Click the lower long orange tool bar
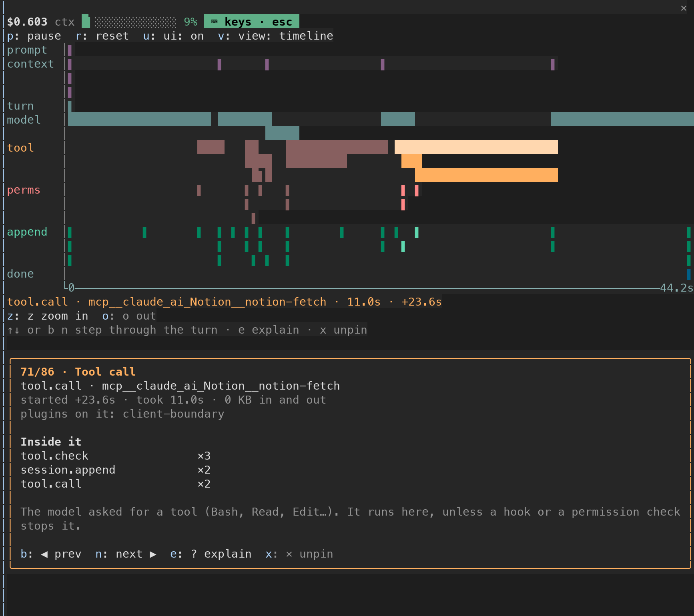Viewport: 694px width, 616px height. [486, 175]
